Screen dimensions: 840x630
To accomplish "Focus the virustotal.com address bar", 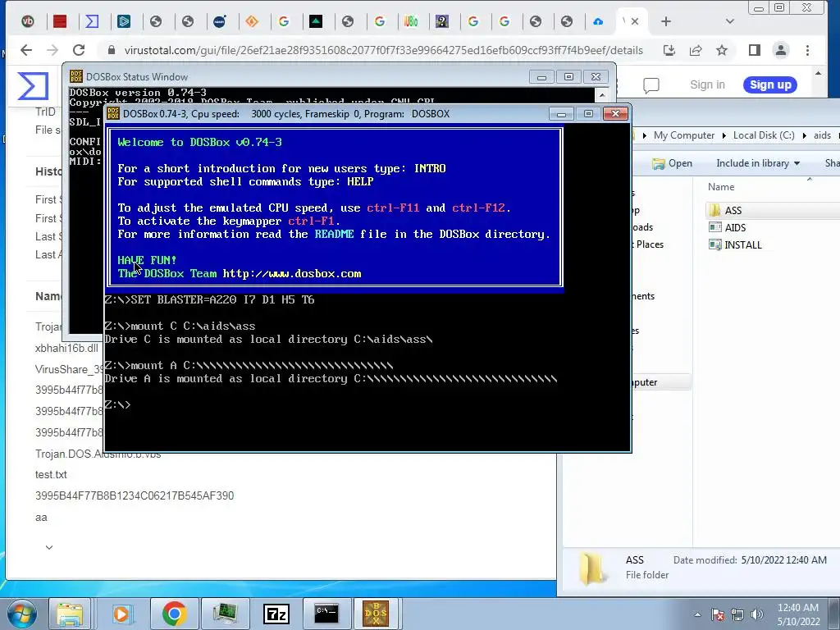I will click(x=383, y=50).
